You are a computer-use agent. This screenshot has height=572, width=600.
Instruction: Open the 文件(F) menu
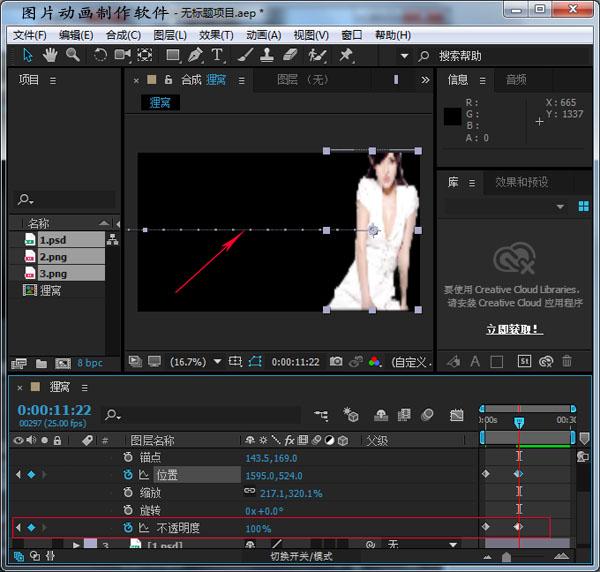[x=30, y=35]
